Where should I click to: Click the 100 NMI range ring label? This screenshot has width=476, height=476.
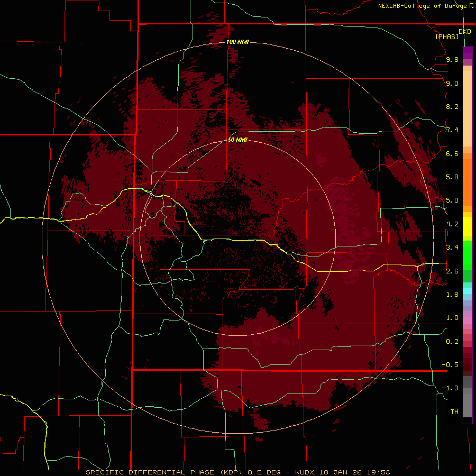coord(237,42)
